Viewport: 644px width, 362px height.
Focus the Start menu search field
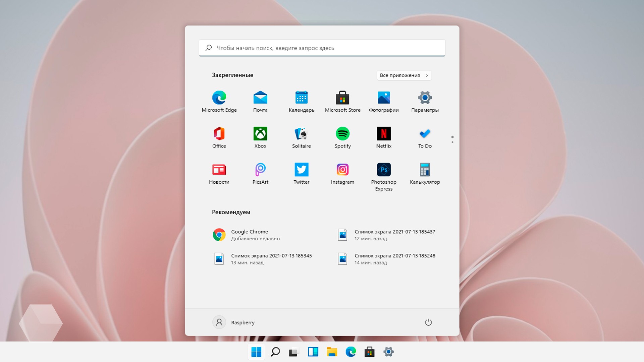tap(322, 48)
